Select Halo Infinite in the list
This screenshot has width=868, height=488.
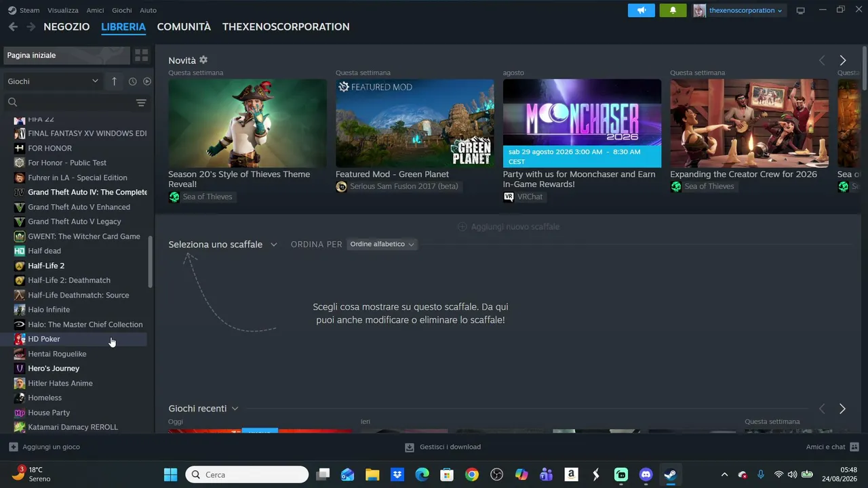pyautogui.click(x=81, y=310)
